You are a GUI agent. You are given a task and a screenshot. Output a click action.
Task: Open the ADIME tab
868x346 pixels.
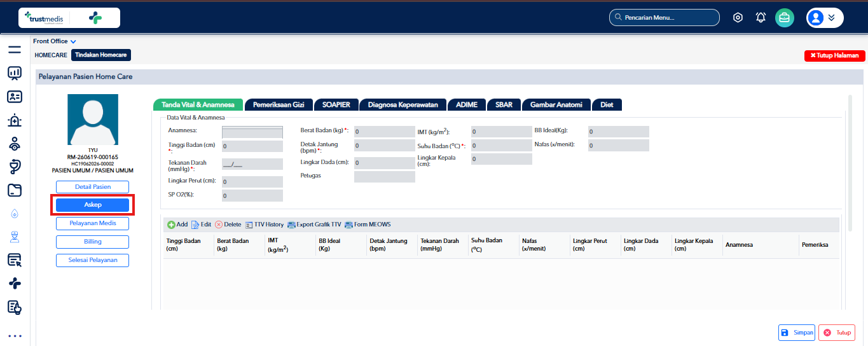pyautogui.click(x=467, y=105)
